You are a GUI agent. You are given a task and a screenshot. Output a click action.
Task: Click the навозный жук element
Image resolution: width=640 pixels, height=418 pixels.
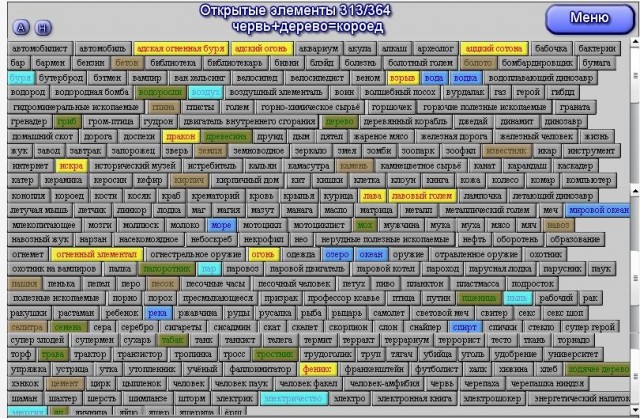[40, 239]
